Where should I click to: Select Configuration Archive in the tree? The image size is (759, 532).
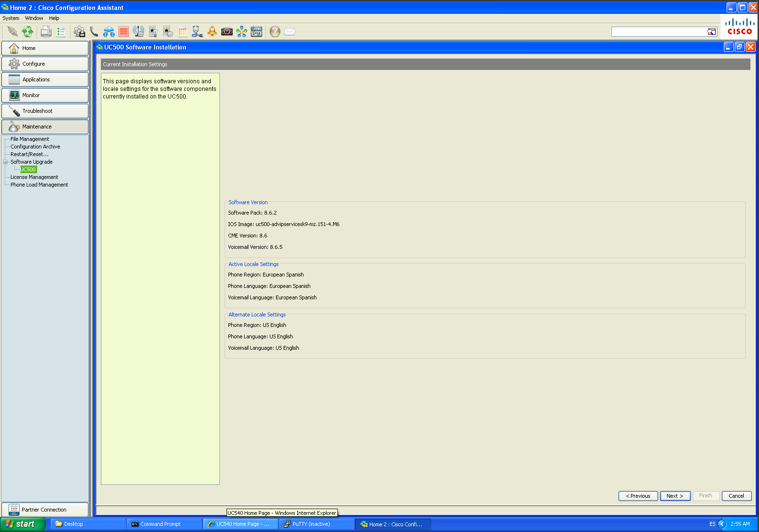point(35,147)
